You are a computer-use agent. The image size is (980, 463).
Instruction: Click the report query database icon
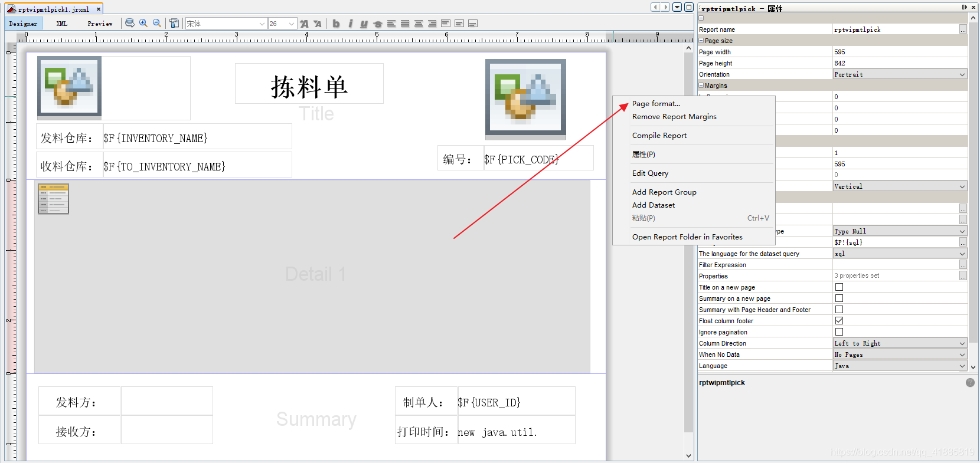pyautogui.click(x=130, y=23)
